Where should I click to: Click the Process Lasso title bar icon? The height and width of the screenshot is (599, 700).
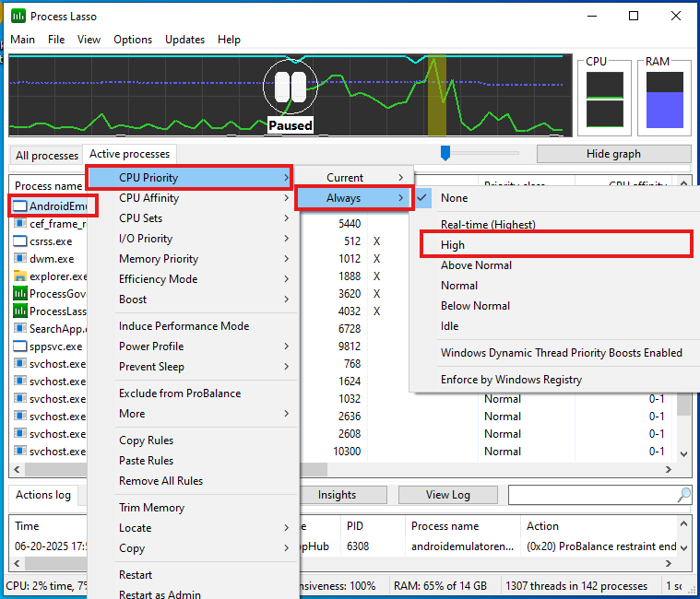tap(18, 17)
